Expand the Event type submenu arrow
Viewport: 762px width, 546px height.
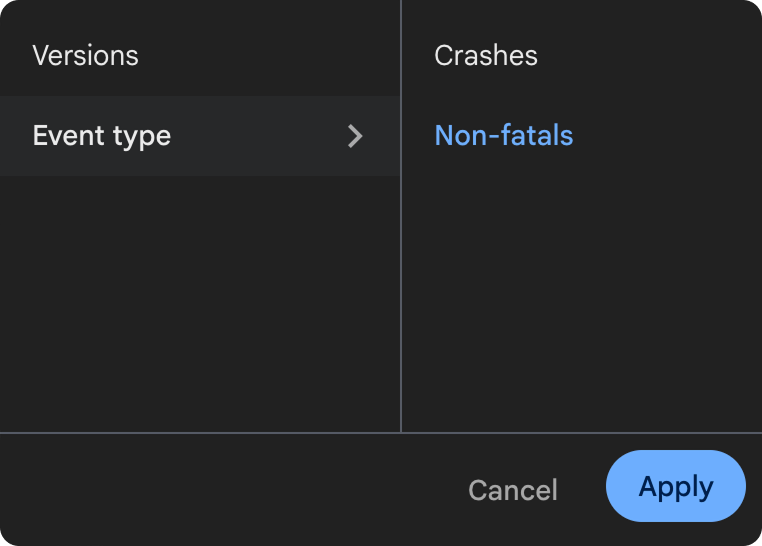tap(354, 136)
